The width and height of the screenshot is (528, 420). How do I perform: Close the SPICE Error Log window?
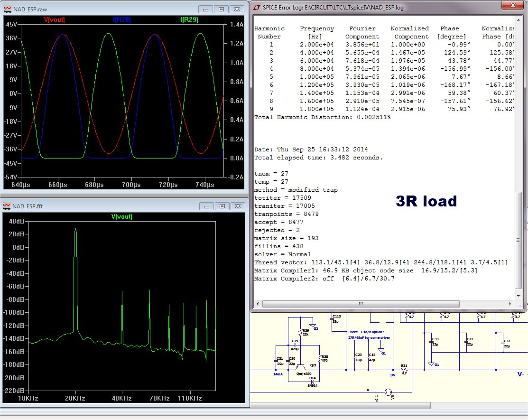[x=513, y=5]
